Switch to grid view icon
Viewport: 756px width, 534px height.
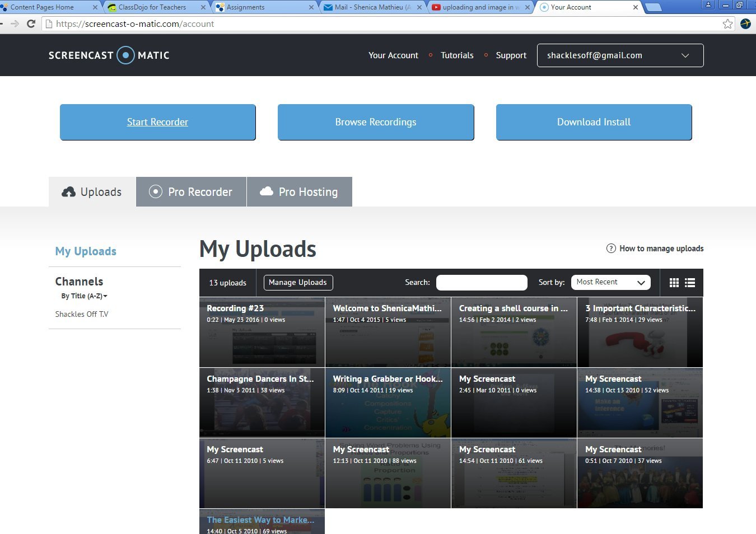coord(674,283)
